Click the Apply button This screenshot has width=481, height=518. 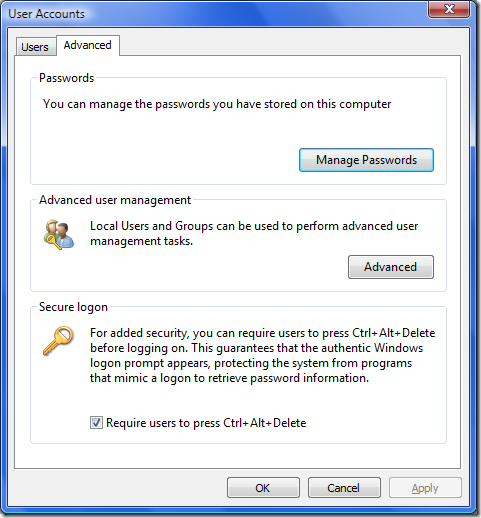(425, 488)
